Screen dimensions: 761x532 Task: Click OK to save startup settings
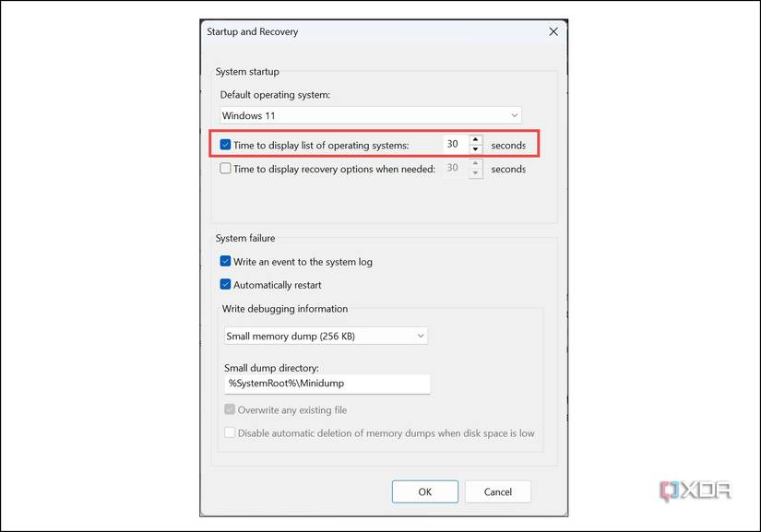point(424,491)
